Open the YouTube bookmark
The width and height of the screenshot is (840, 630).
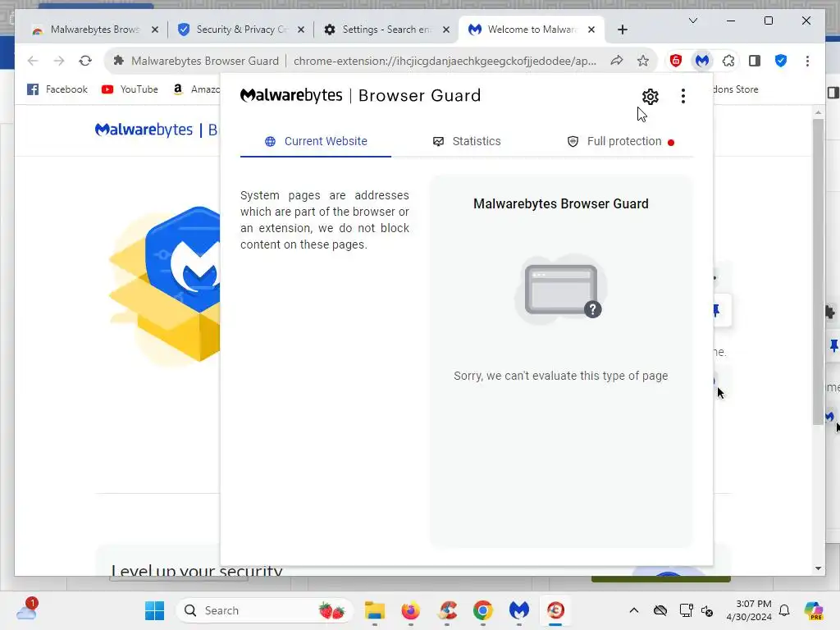pos(130,89)
